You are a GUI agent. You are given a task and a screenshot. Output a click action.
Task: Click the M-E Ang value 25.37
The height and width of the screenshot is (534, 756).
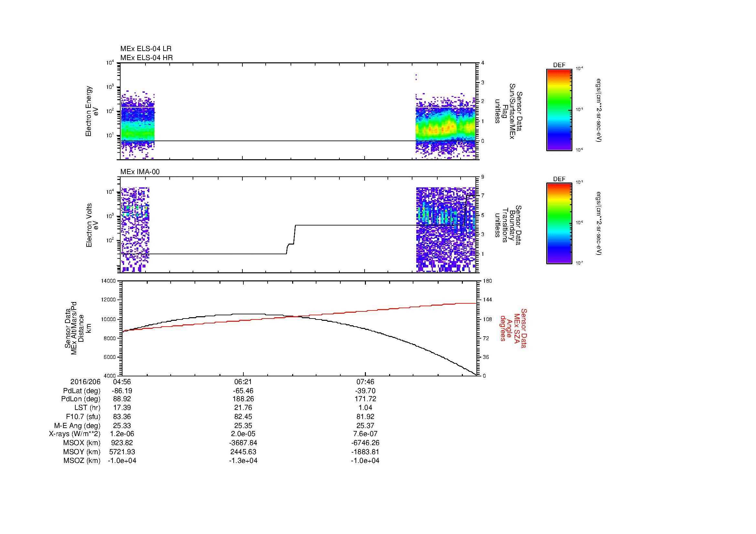pyautogui.click(x=365, y=426)
